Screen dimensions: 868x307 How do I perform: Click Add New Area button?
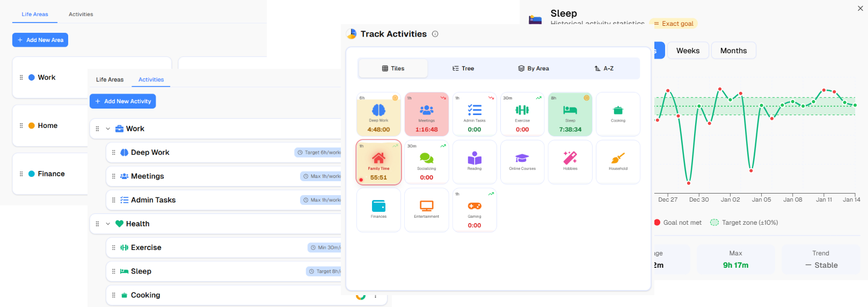coord(40,40)
